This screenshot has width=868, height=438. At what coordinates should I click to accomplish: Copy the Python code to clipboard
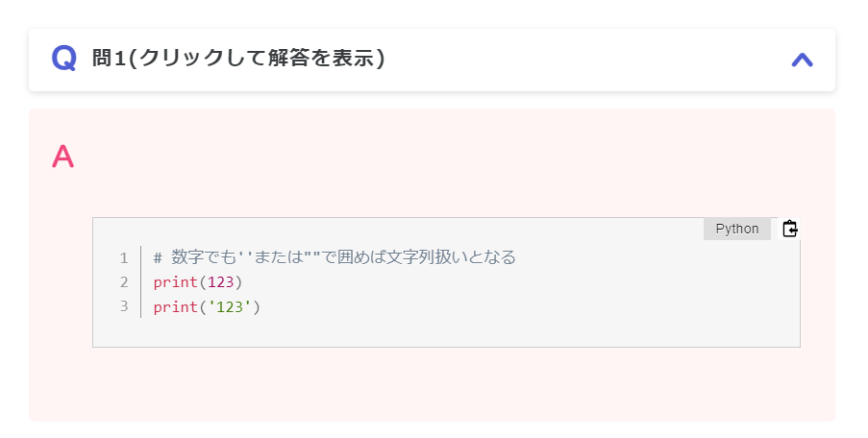(789, 229)
